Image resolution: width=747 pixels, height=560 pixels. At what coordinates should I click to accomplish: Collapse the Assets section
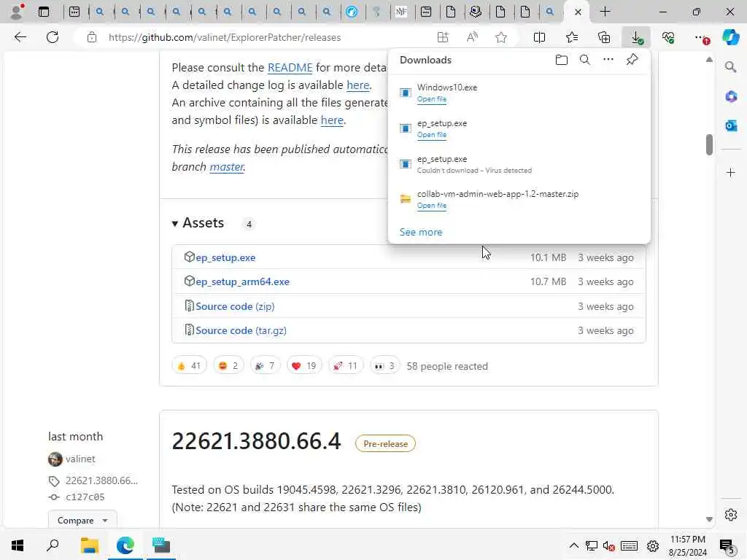[198, 223]
